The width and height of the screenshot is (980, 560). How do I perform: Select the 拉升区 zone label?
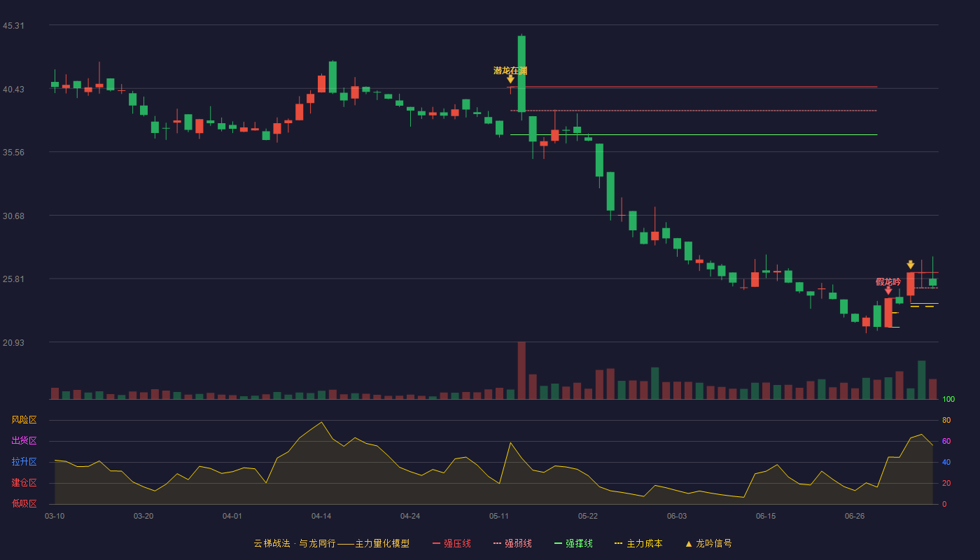(24, 462)
